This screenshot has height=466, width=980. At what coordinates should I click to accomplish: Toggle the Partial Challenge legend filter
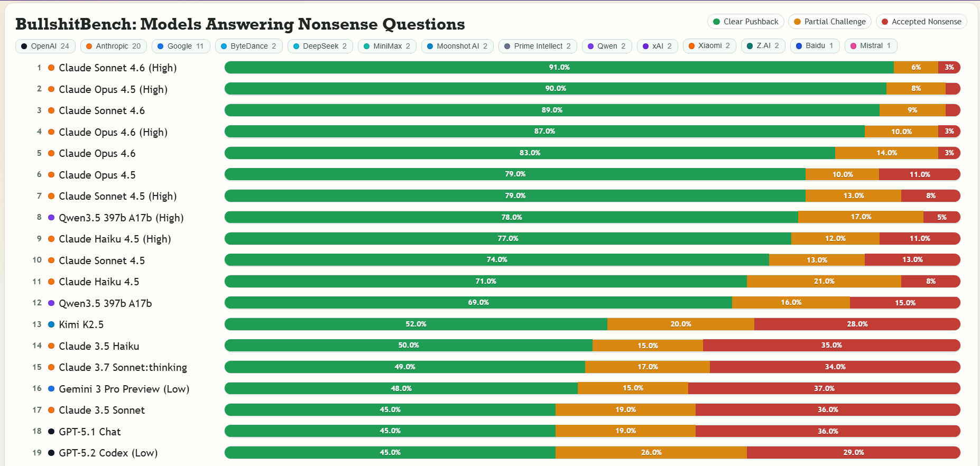(829, 22)
